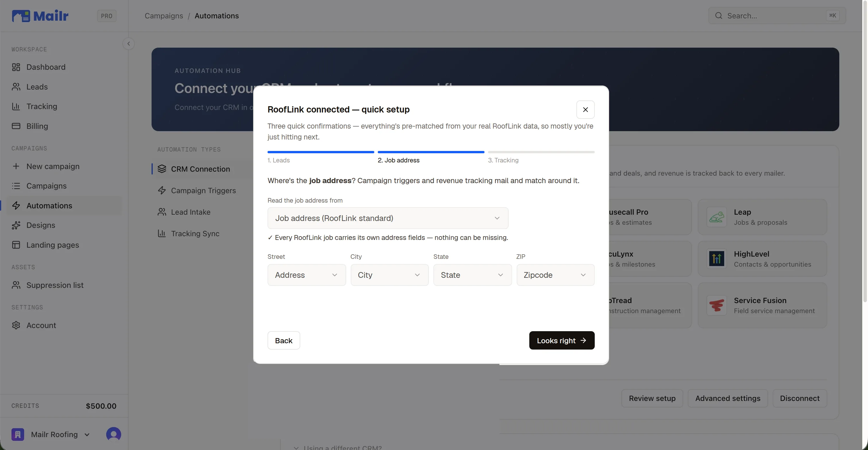Click the Disconnect button
The width and height of the screenshot is (868, 450).
[x=800, y=398]
